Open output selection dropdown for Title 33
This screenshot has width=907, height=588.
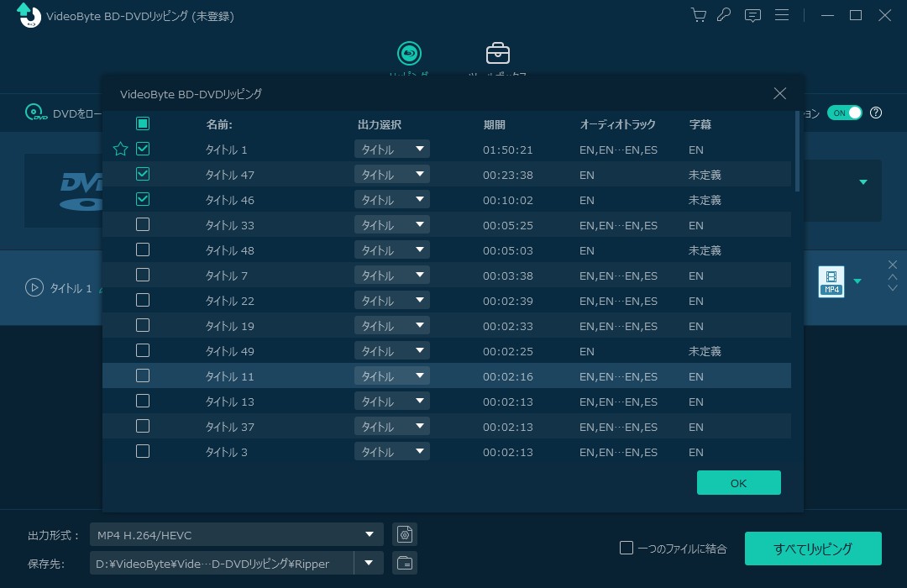391,224
